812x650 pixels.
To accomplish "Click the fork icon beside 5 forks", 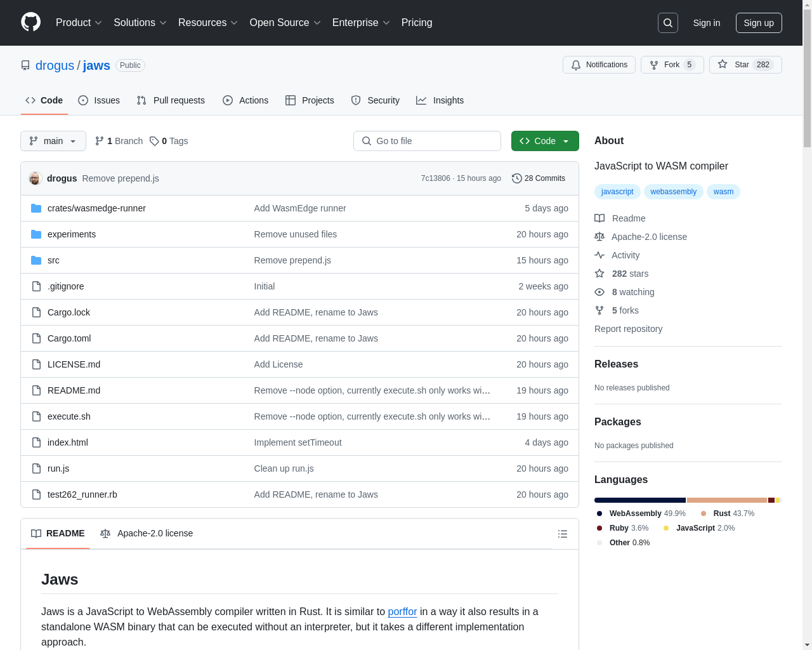I will click(x=599, y=310).
